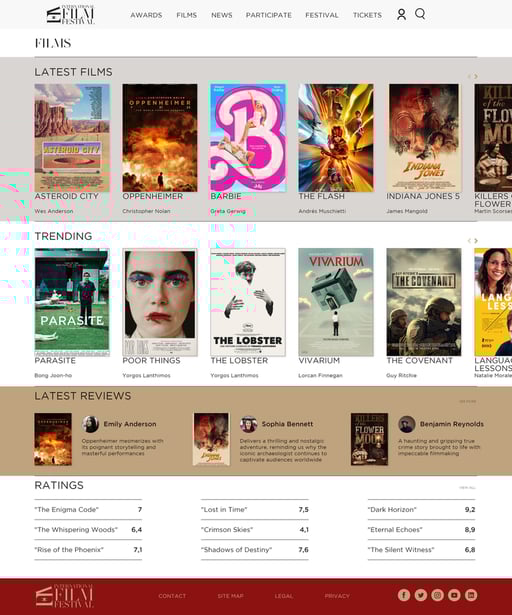Open the LinkedIn icon in the footer

pyautogui.click(x=471, y=595)
